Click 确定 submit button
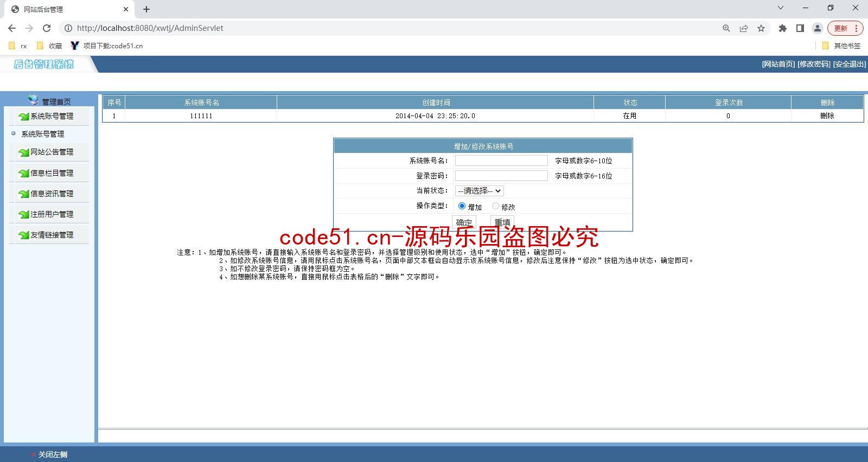The image size is (868, 462). click(x=464, y=222)
